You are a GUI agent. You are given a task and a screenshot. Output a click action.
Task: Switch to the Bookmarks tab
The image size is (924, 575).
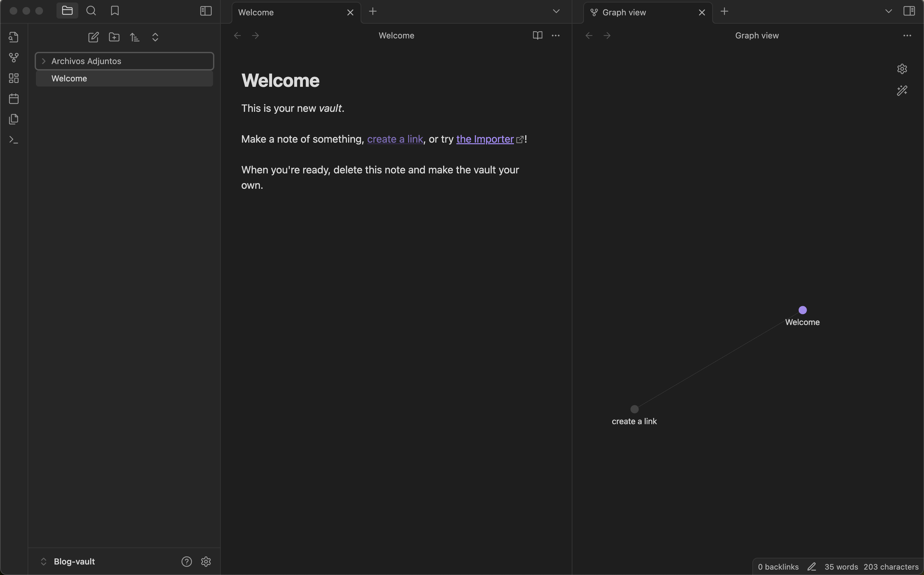115,11
